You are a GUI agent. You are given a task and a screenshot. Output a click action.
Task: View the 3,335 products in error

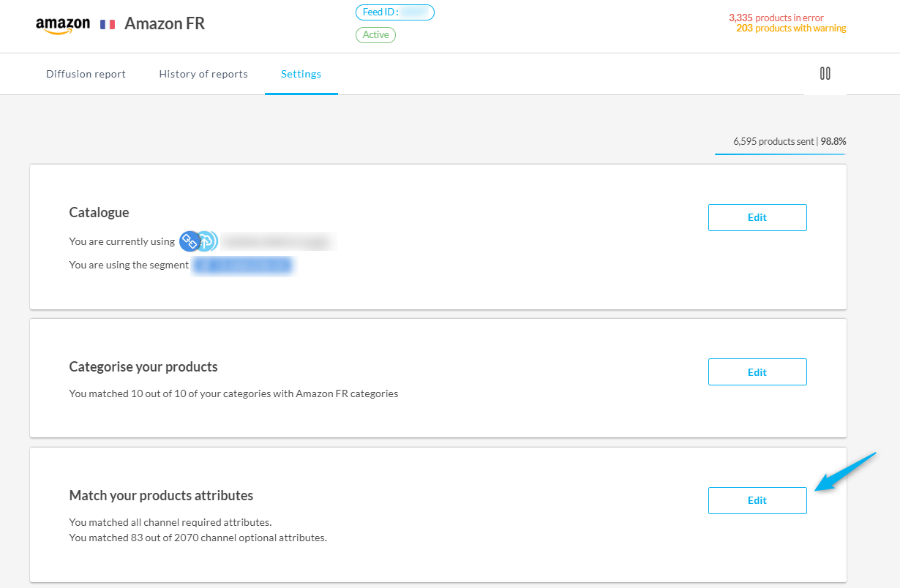point(776,18)
